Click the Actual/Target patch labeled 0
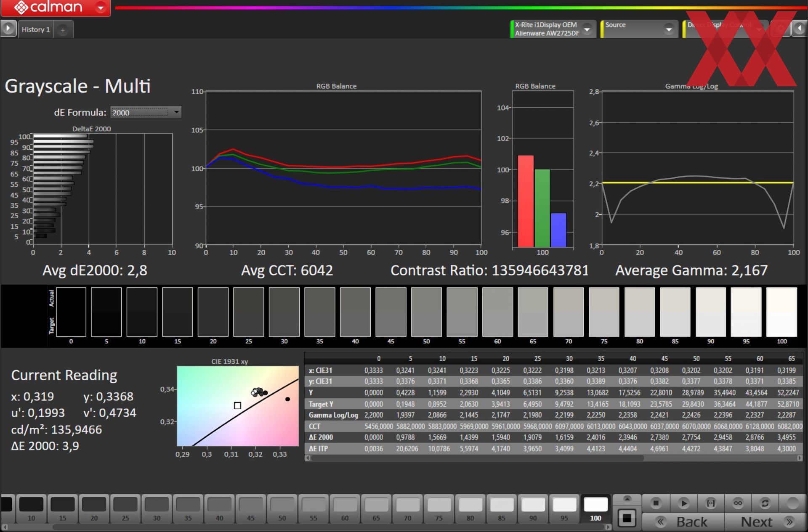 (x=71, y=312)
